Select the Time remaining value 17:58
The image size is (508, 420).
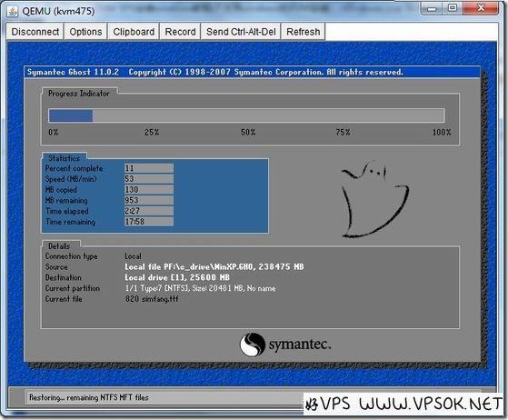coord(149,221)
